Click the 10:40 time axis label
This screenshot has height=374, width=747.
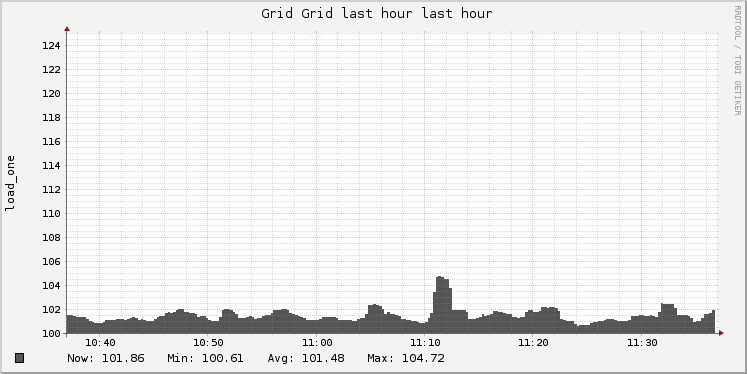[100, 343]
